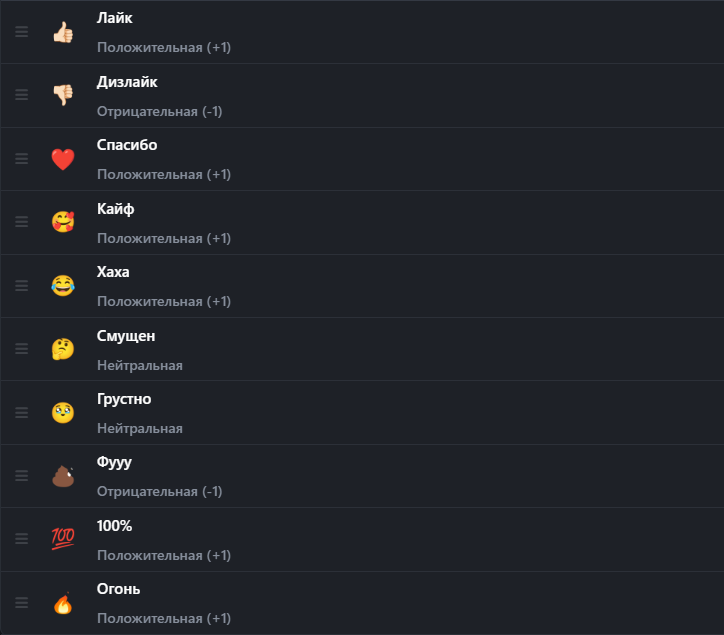Click the drag handle beside Дизлайк

click(x=22, y=95)
